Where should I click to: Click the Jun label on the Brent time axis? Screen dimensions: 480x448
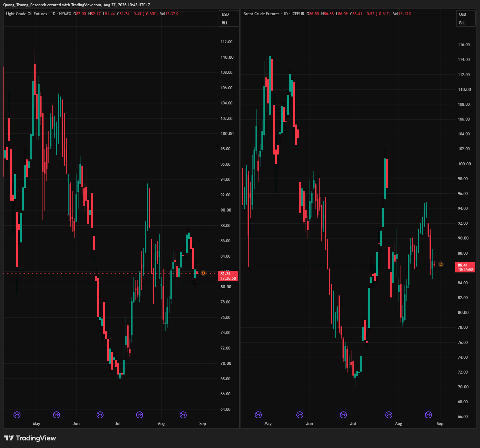pos(310,424)
